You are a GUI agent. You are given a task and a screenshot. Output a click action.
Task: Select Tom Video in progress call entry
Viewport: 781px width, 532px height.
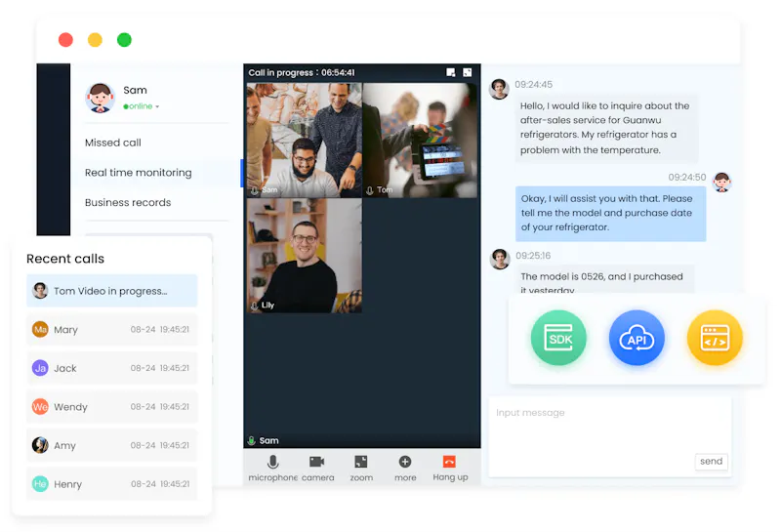point(112,291)
